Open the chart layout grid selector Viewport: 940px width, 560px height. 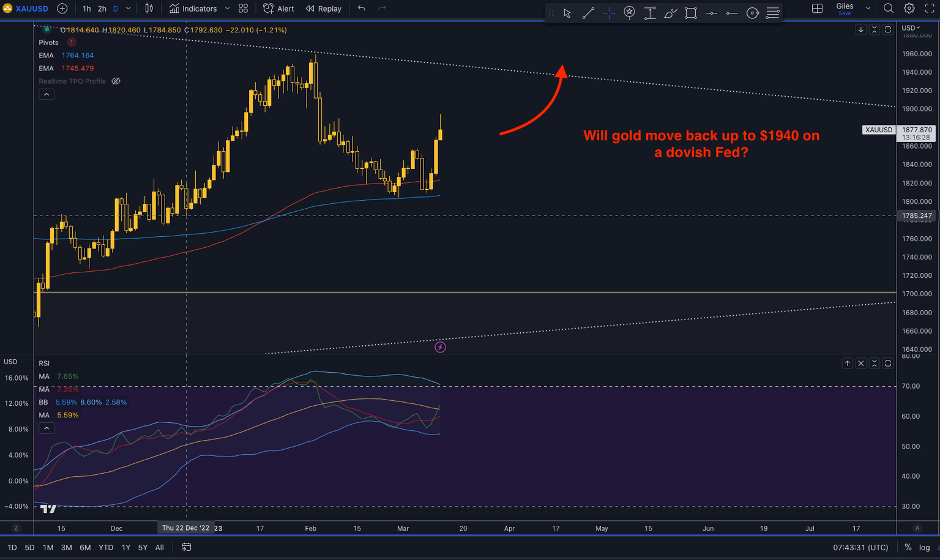pos(817,9)
